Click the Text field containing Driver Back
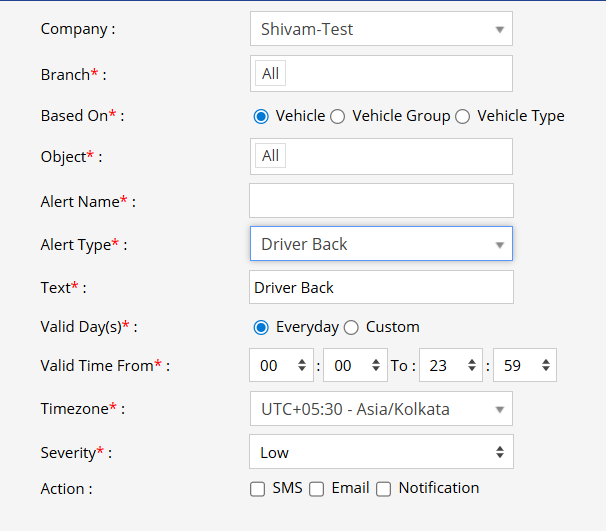606x531 pixels. [380, 287]
